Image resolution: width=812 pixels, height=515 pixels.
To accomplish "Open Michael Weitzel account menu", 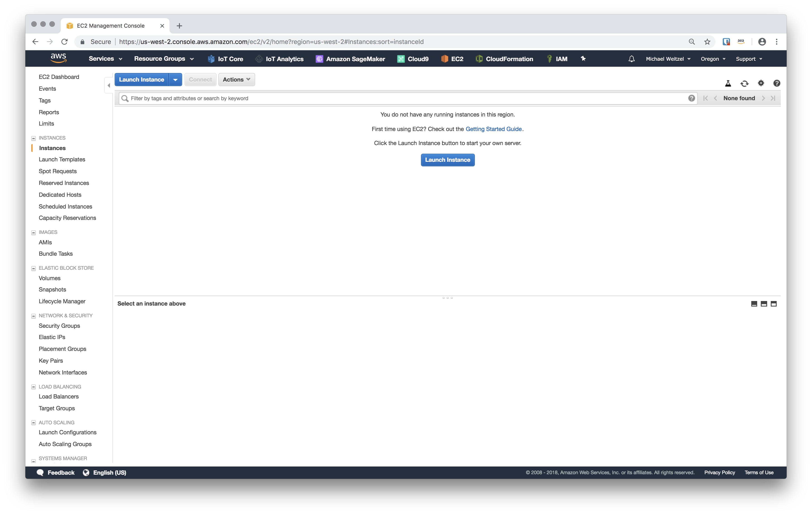I will 668,59.
